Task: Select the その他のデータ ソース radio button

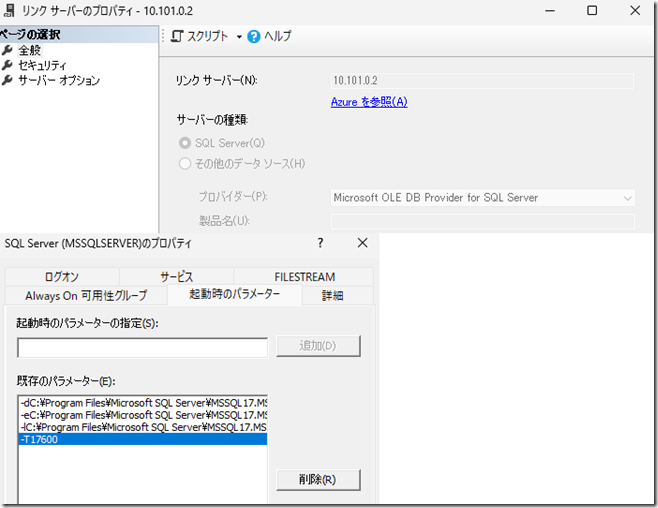Action: (x=184, y=163)
